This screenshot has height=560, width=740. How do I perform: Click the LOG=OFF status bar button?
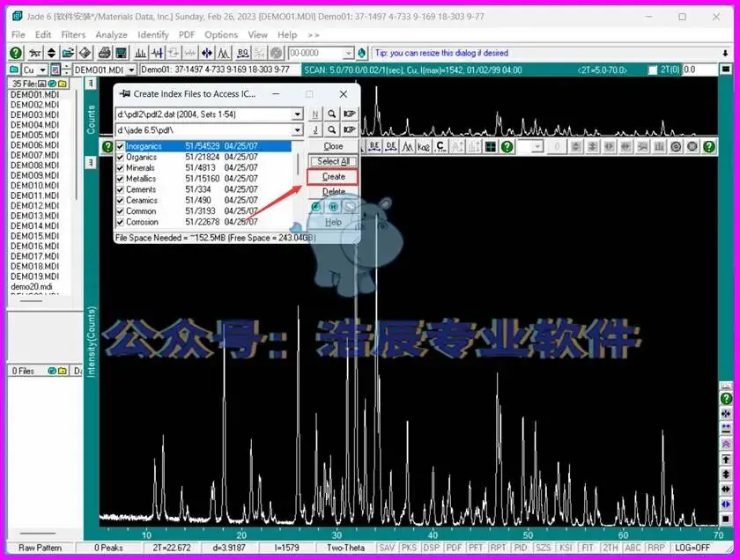click(692, 548)
